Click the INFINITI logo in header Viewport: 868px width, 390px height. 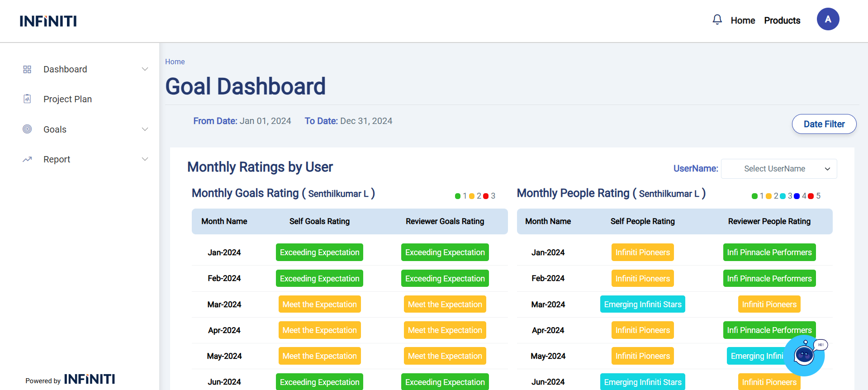48,21
